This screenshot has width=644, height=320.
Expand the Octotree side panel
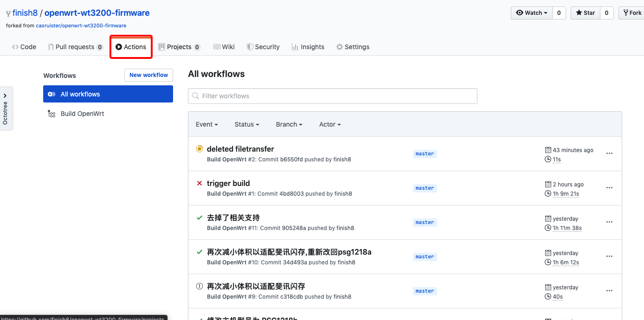[6, 108]
